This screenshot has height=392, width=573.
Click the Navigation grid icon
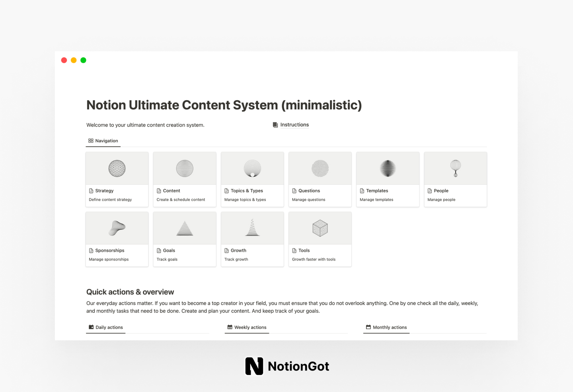pos(90,140)
